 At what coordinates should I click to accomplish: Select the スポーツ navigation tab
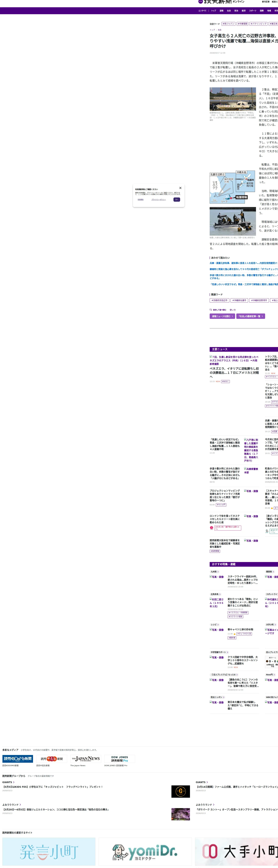tap(253, 11)
